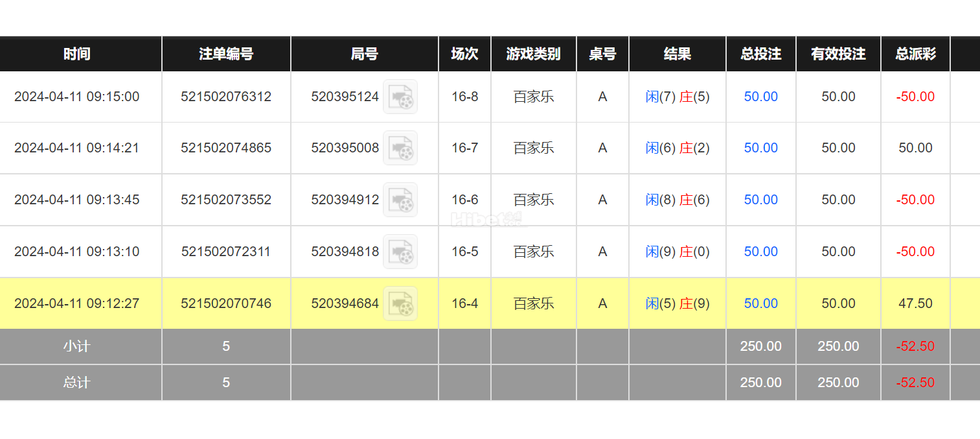The image size is (980, 439).
Task: Click the 闲(9) 庄(0) result
Action: click(x=678, y=252)
